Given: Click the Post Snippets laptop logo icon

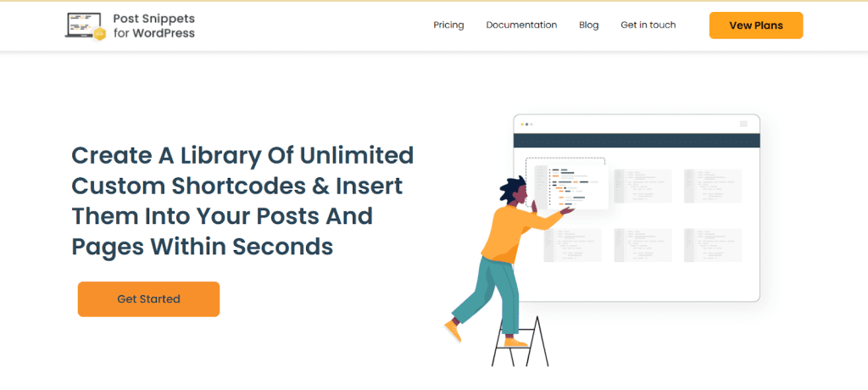Looking at the screenshot, I should click(83, 25).
